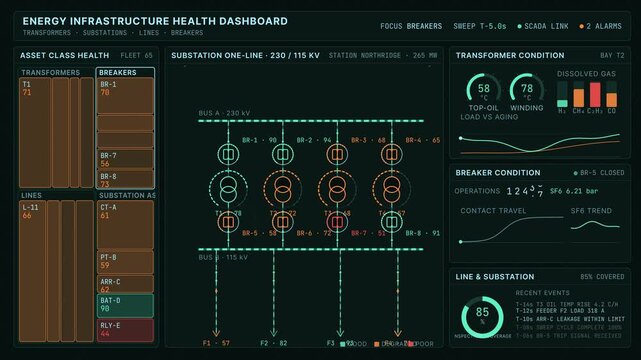
Task: Select the H₂ dissolved gas bar
Action: (563, 94)
